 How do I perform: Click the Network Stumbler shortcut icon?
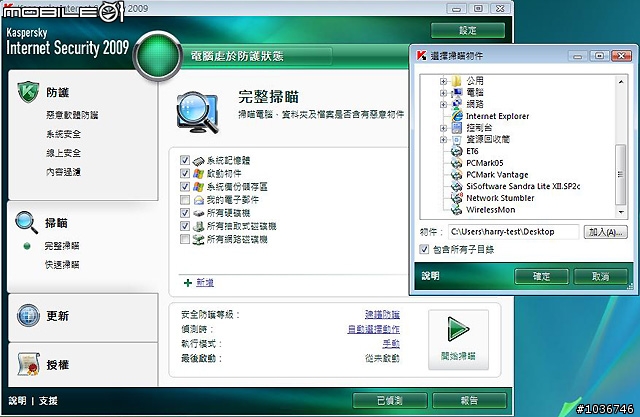456,198
